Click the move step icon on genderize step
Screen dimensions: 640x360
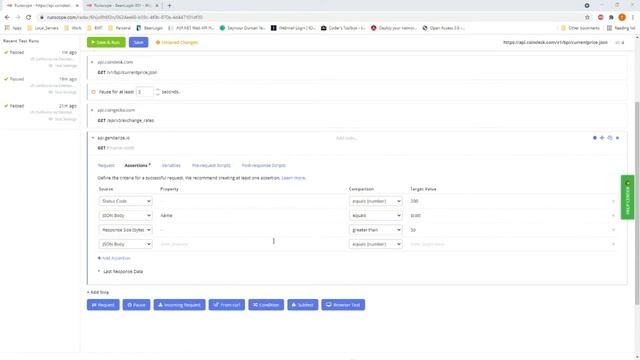click(602, 138)
